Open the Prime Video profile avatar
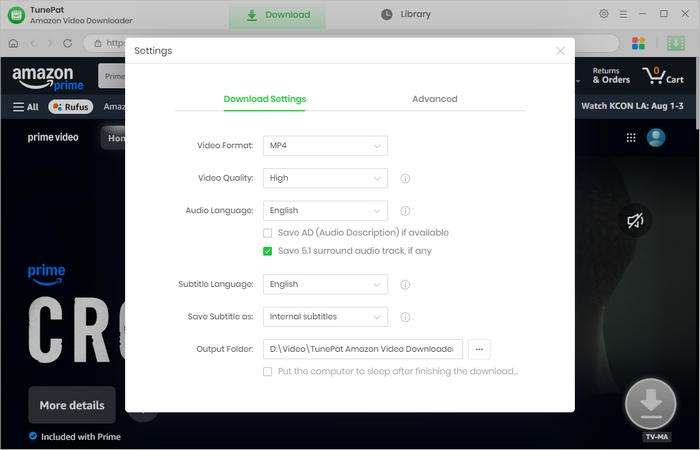Viewport: 700px width, 450px height. click(656, 138)
